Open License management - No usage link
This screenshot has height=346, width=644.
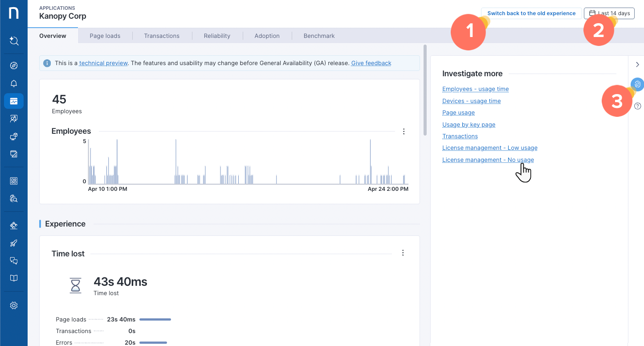(488, 160)
